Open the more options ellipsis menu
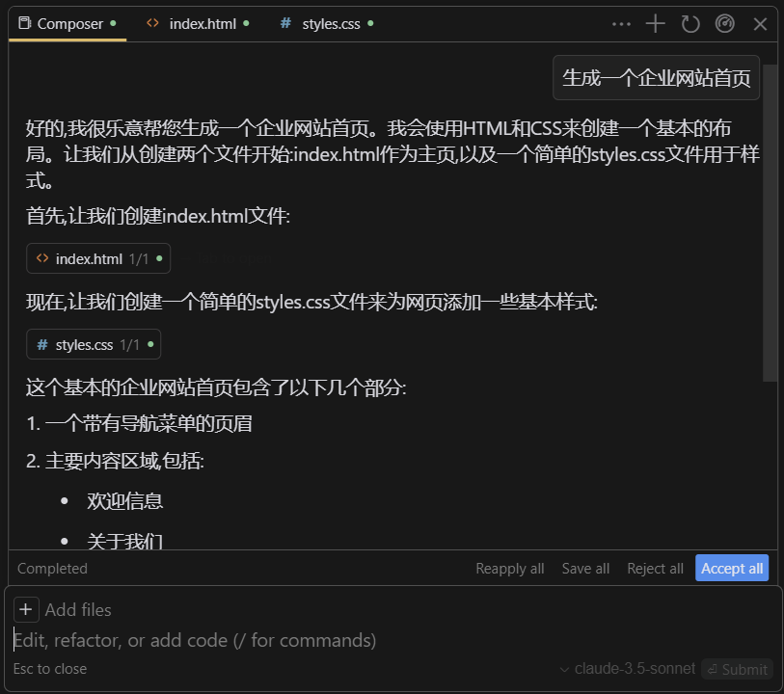The image size is (784, 694). pyautogui.click(x=621, y=23)
